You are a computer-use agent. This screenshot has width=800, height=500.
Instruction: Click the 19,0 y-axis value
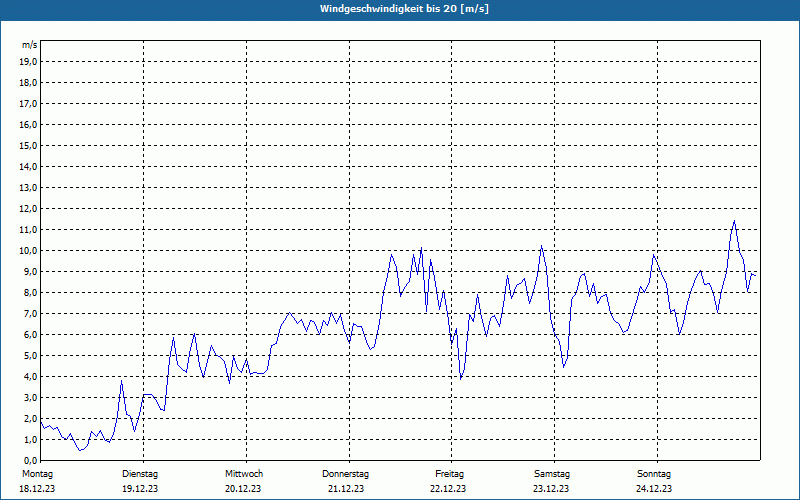coord(28,62)
